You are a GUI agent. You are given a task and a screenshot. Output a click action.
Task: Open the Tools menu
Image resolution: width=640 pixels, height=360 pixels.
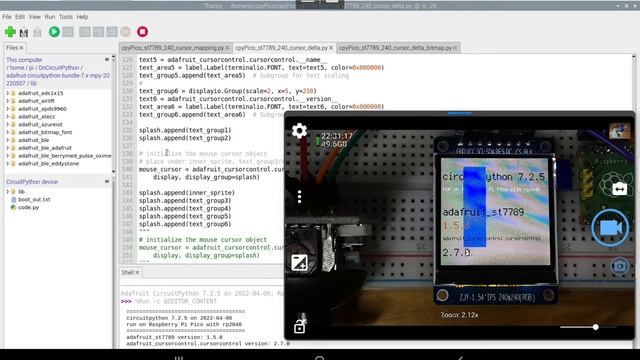click(66, 17)
